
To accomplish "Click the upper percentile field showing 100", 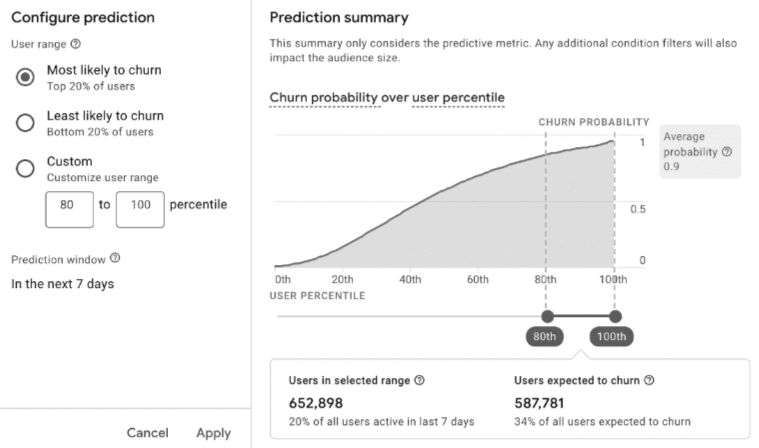I will (x=139, y=205).
